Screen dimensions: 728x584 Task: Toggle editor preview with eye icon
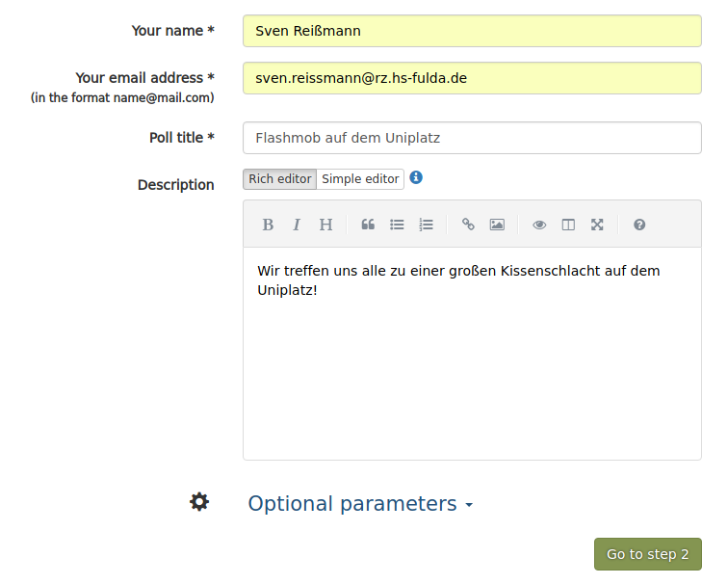coord(539,225)
